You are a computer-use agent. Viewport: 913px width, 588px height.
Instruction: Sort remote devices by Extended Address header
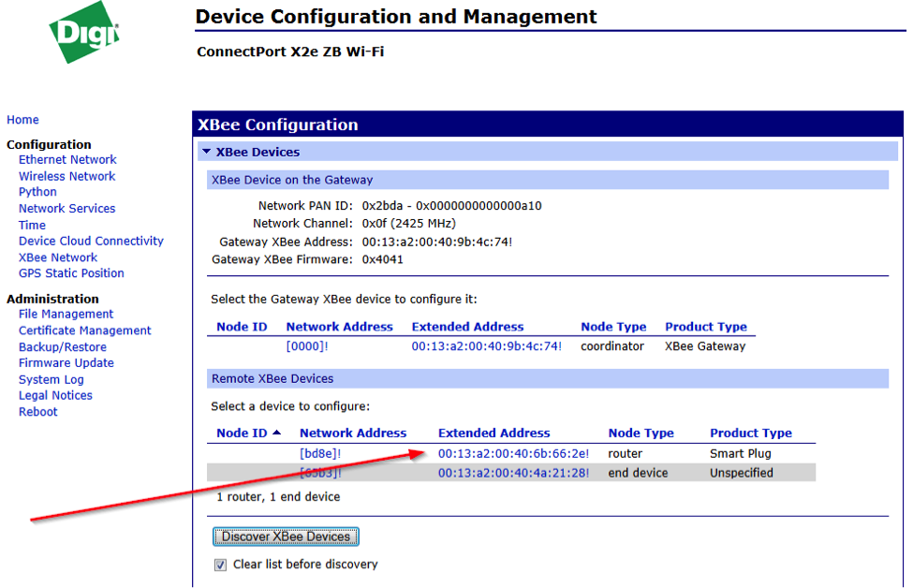(x=493, y=433)
